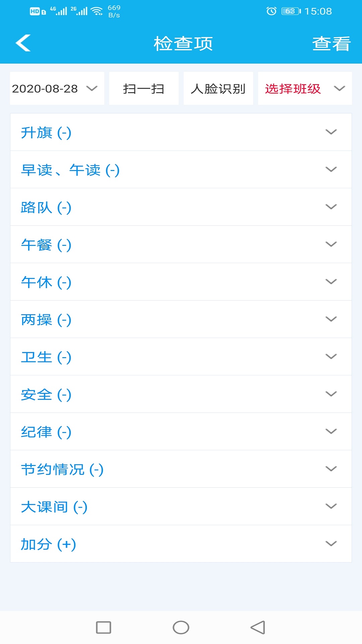Image resolution: width=362 pixels, height=644 pixels.
Task: Open the 选择班级 class selector
Action: 305,89
